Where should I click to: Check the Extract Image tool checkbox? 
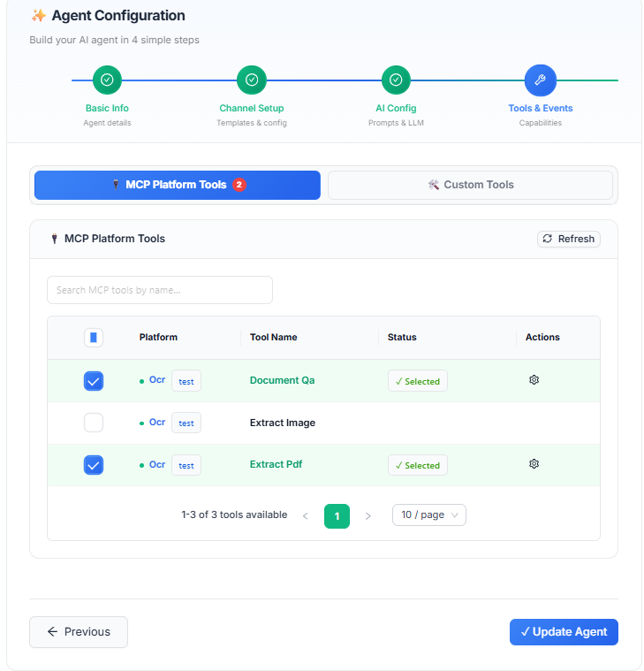click(x=94, y=423)
